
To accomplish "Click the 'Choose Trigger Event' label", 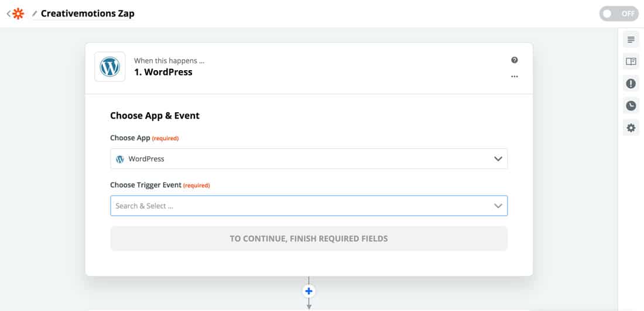I will click(x=146, y=185).
